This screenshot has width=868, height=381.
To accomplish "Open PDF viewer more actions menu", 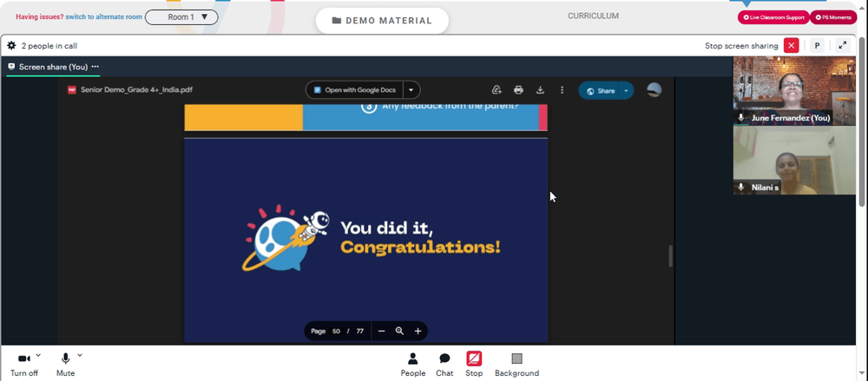I will tap(562, 89).
